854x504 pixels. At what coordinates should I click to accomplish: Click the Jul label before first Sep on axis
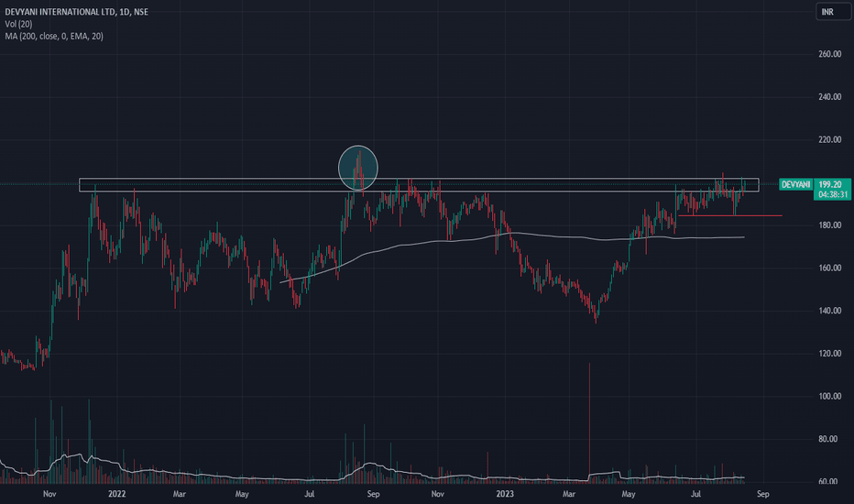point(310,494)
